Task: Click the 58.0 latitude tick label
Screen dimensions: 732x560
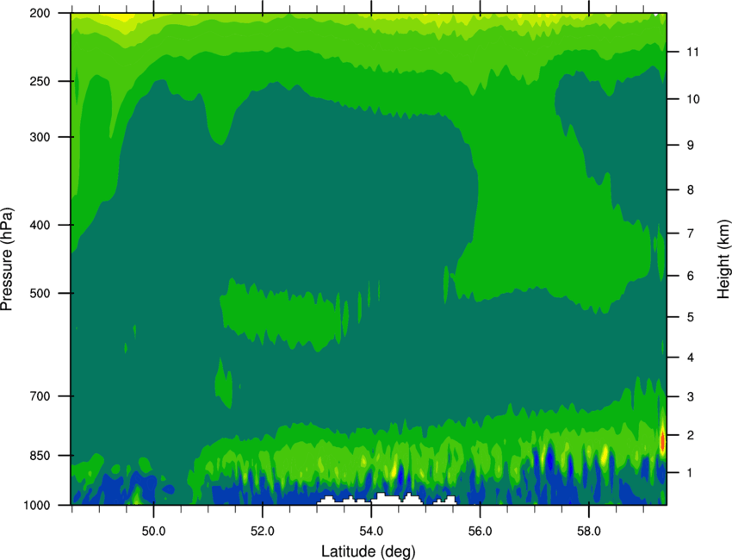Action: (x=589, y=532)
